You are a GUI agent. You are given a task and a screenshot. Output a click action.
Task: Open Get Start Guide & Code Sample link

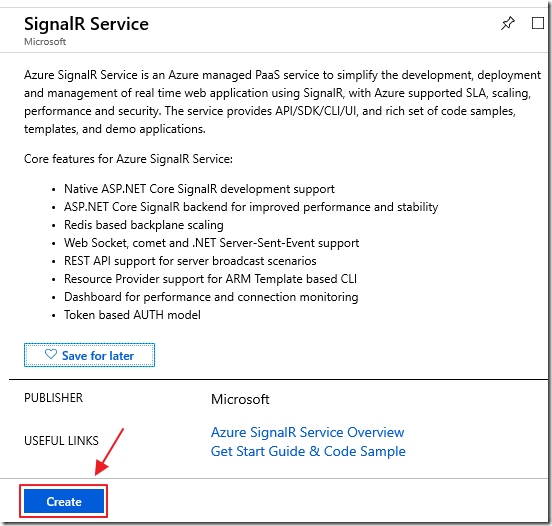[308, 451]
